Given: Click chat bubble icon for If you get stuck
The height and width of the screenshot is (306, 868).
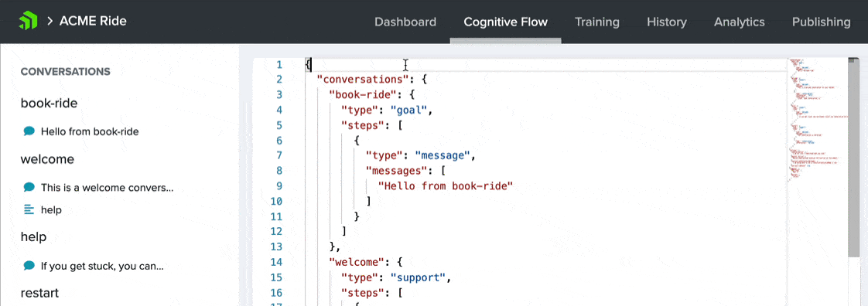Looking at the screenshot, I should (x=29, y=266).
